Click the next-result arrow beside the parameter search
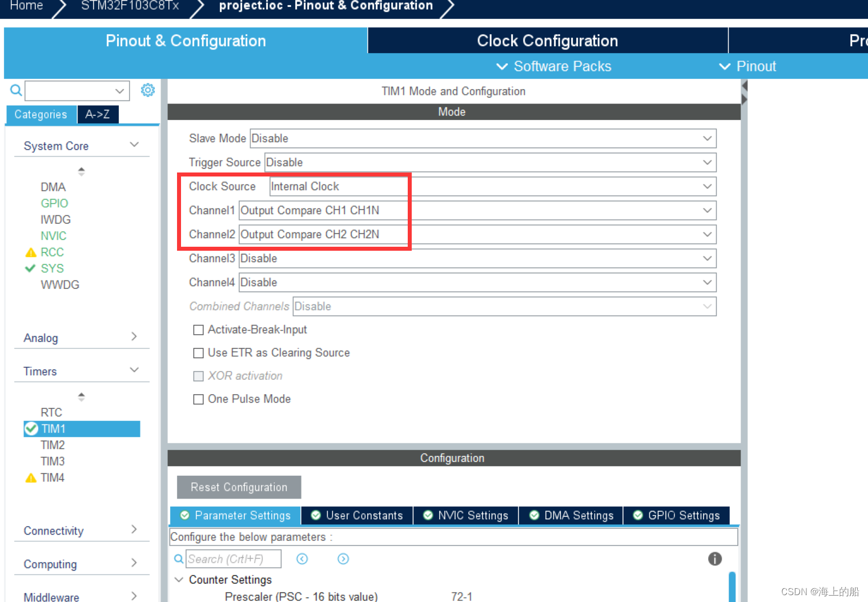The height and width of the screenshot is (602, 868). (343, 559)
